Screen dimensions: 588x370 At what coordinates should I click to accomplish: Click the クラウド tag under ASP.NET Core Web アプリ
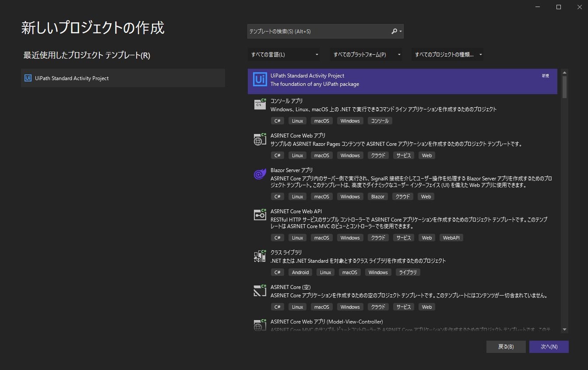click(x=378, y=155)
